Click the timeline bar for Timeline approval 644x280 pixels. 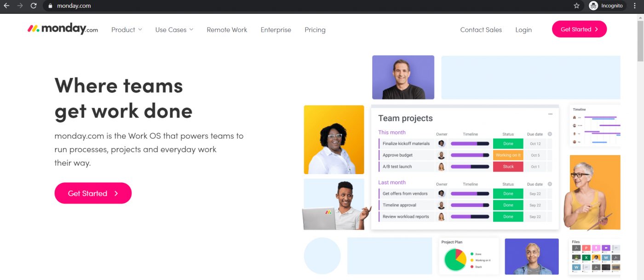pos(470,205)
